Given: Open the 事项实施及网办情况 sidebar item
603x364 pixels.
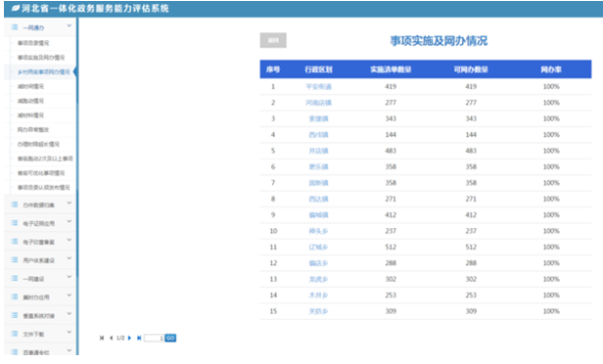Looking at the screenshot, I should point(41,58).
